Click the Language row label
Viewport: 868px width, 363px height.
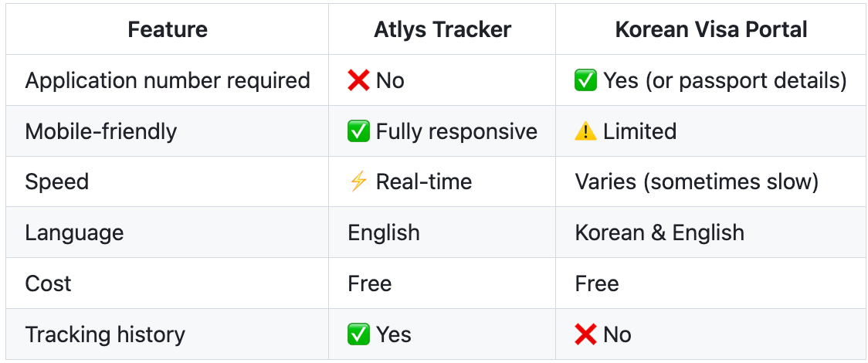click(74, 233)
